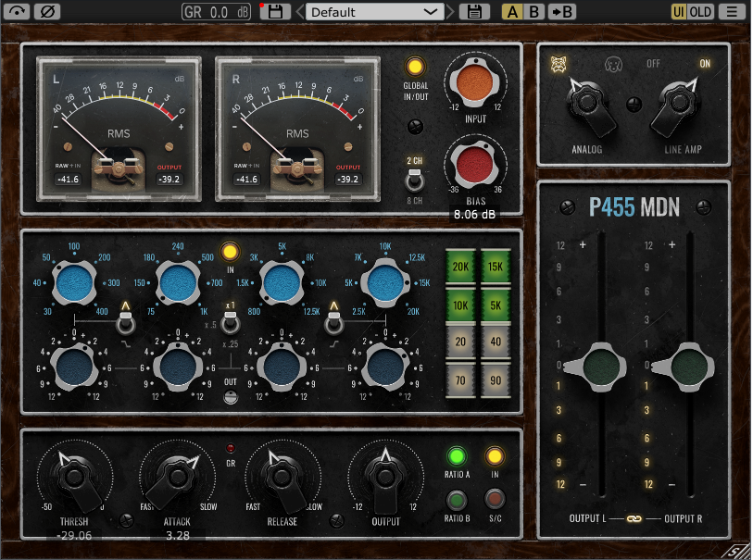Toggle the low band bell/shelf switch
This screenshot has height=560, width=753.
click(126, 322)
